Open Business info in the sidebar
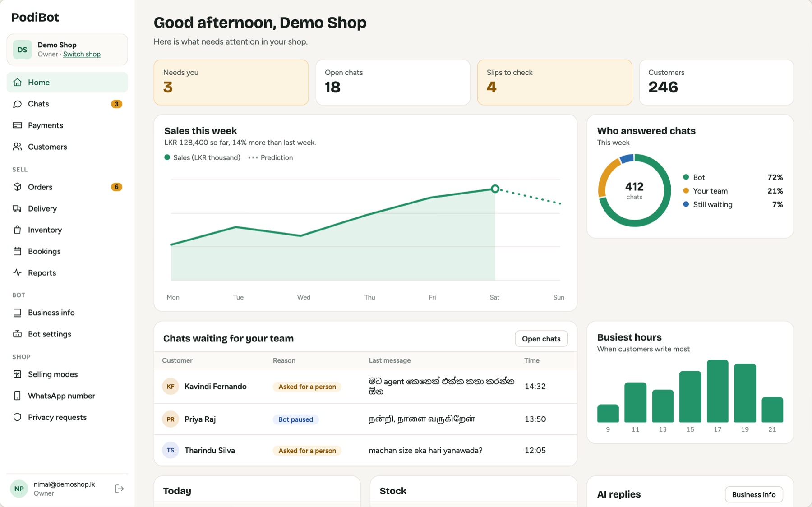812x507 pixels. (67, 313)
